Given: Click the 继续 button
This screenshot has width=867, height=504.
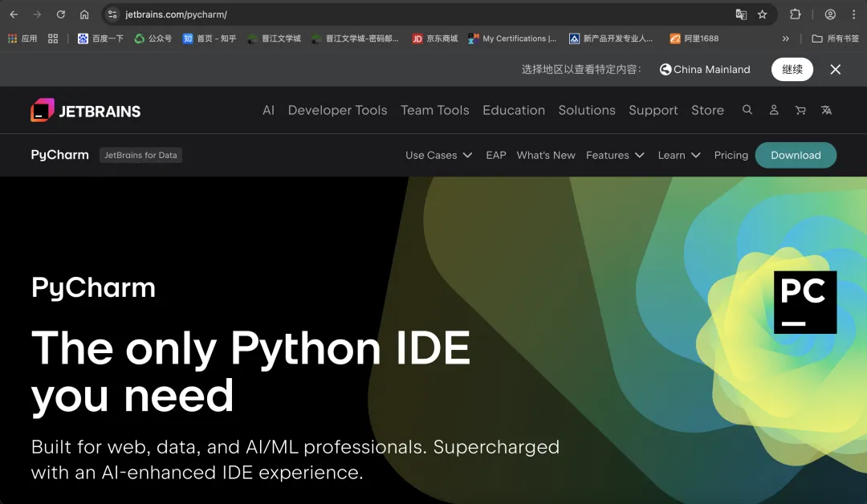Looking at the screenshot, I should point(792,69).
